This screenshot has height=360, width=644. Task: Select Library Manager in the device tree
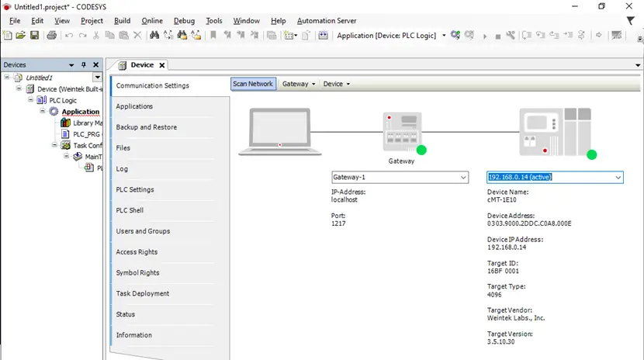click(x=81, y=123)
